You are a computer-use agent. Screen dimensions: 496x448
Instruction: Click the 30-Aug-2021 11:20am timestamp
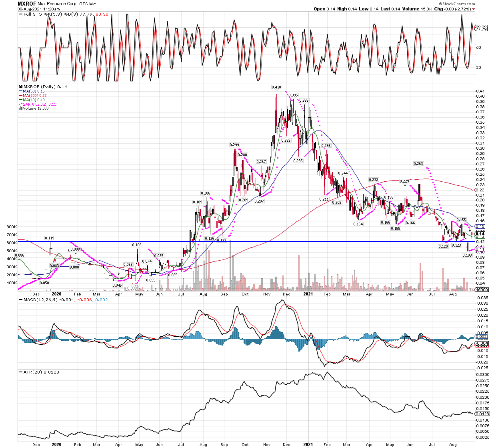(39, 9)
